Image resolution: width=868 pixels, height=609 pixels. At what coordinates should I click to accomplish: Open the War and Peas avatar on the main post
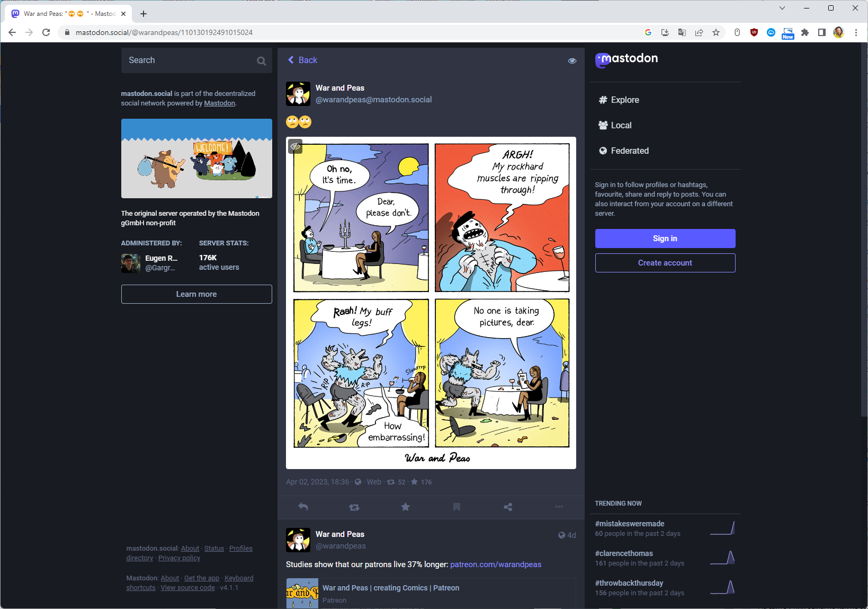pos(298,94)
